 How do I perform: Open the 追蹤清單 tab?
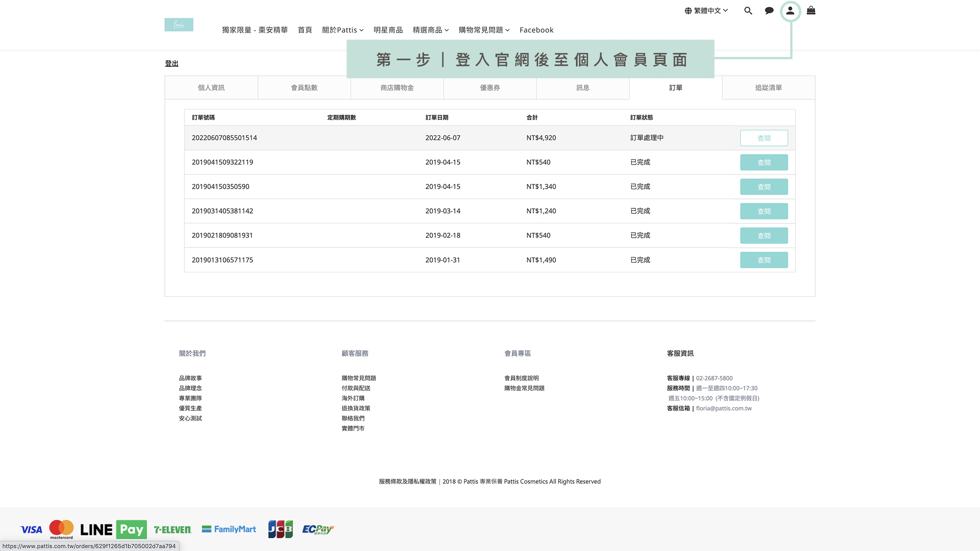click(x=768, y=88)
